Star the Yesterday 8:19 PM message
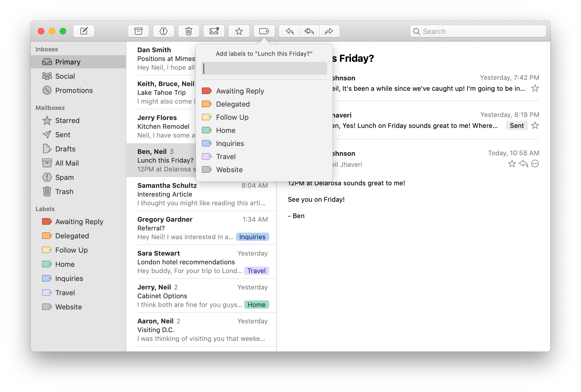The width and height of the screenshot is (581, 392). [535, 125]
